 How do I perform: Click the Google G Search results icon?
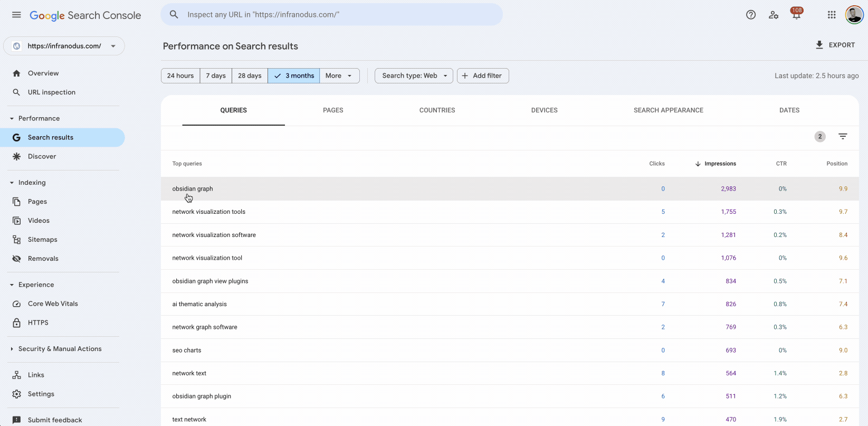point(16,137)
